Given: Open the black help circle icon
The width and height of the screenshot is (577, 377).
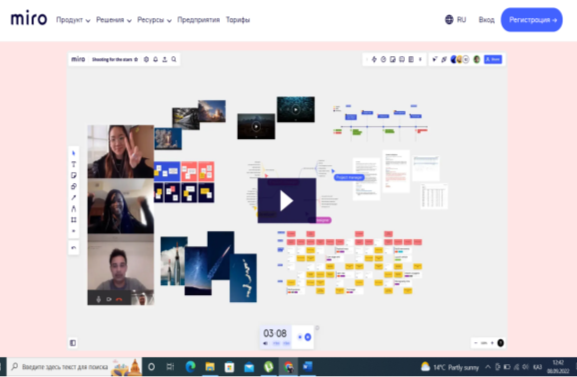Looking at the screenshot, I should pyautogui.click(x=500, y=343).
